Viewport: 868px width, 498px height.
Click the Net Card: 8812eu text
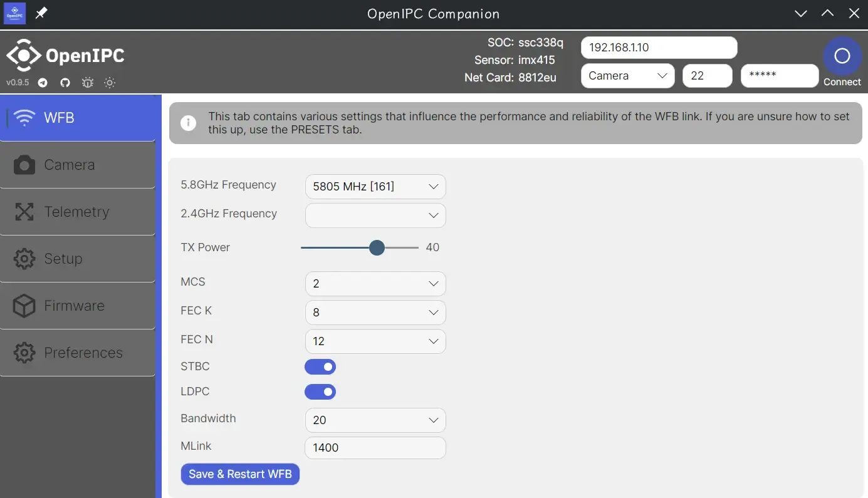point(510,78)
